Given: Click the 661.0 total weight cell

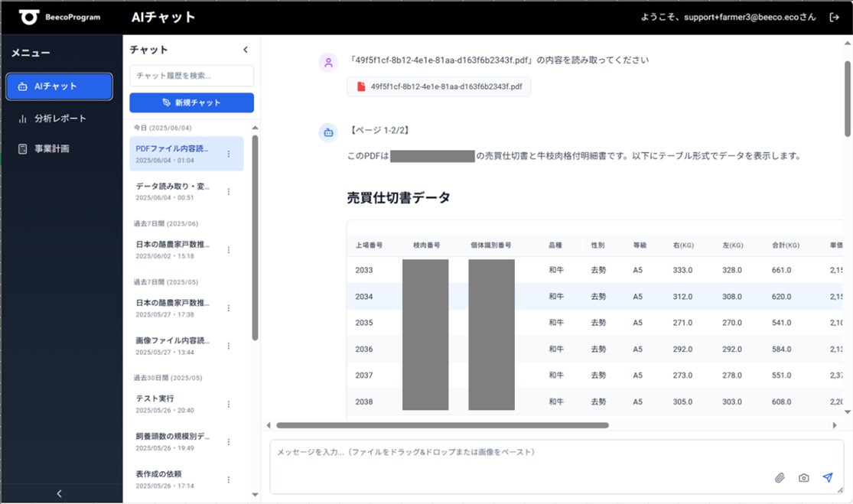Looking at the screenshot, I should point(781,270).
